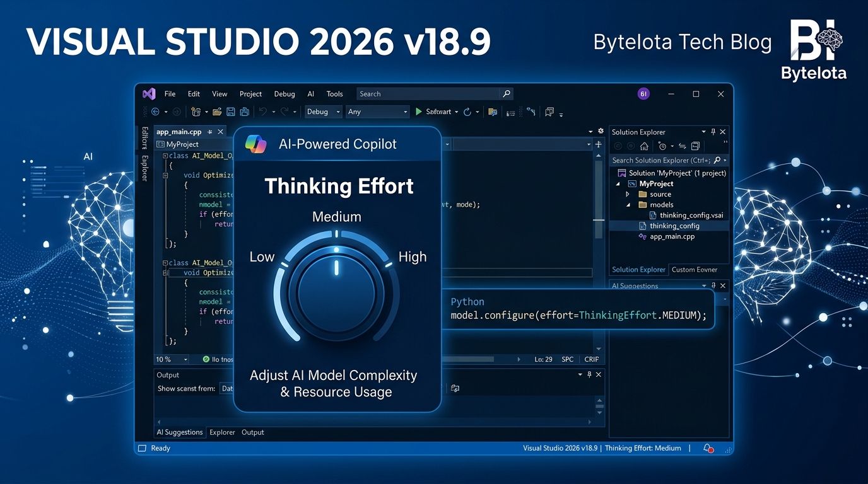Click the sync with active document icon

coord(681,146)
